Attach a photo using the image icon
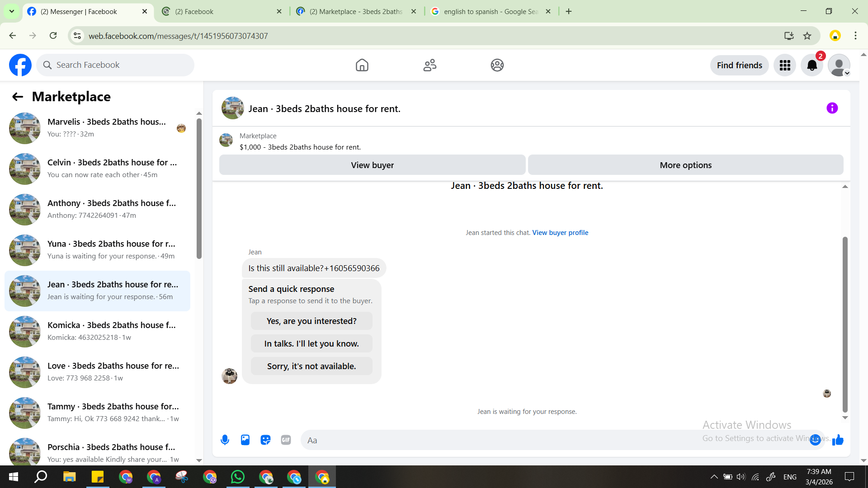The image size is (868, 488). (245, 440)
